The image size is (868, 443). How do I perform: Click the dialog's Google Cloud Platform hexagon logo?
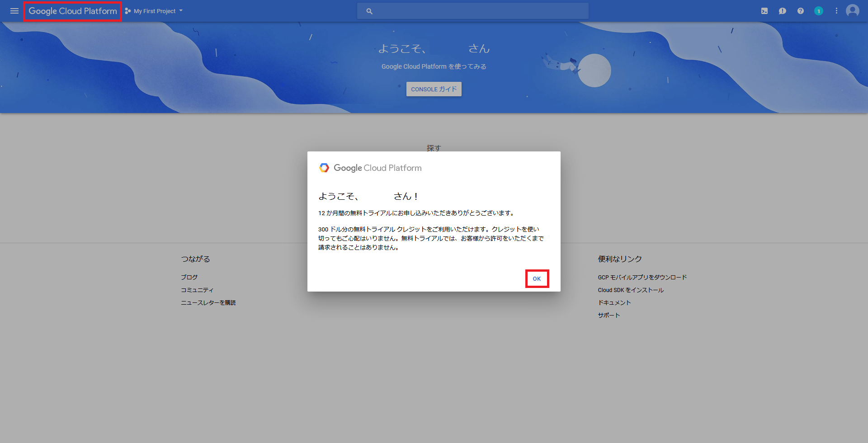point(324,168)
